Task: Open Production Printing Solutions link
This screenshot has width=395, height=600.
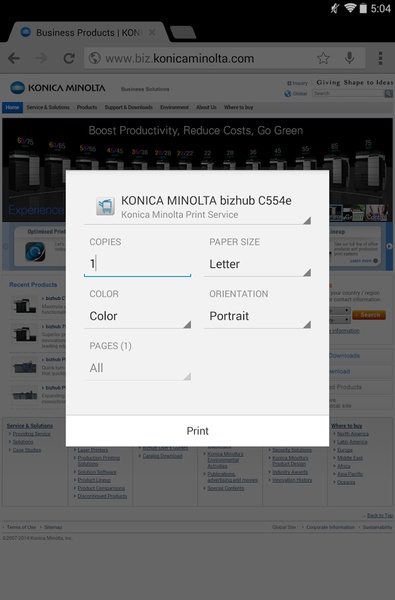Action: (99, 461)
